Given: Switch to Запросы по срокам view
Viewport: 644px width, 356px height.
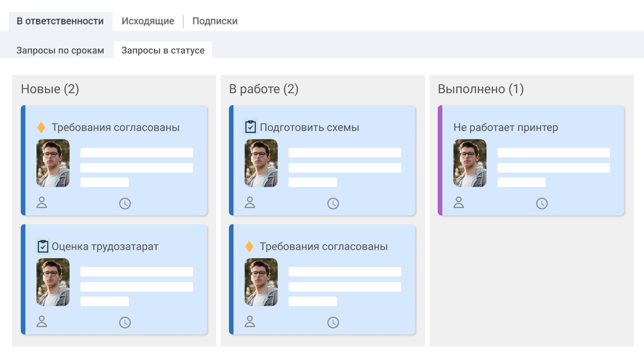Looking at the screenshot, I should pos(60,50).
